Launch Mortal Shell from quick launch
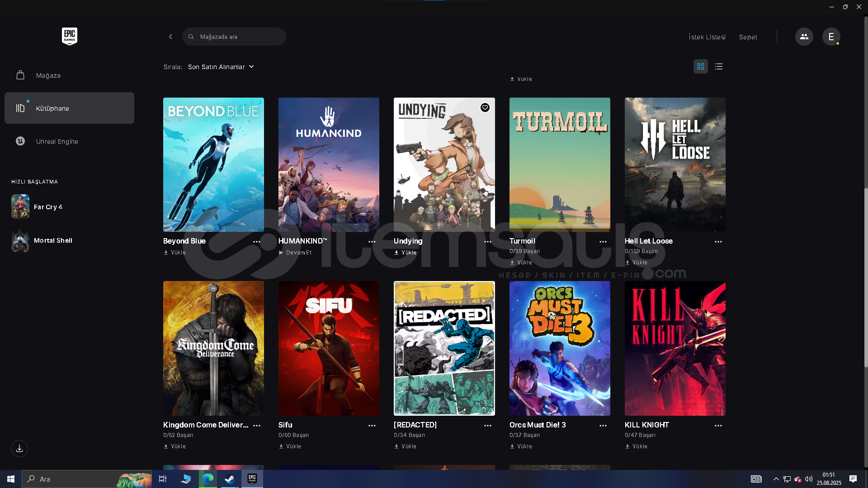 pos(42,240)
